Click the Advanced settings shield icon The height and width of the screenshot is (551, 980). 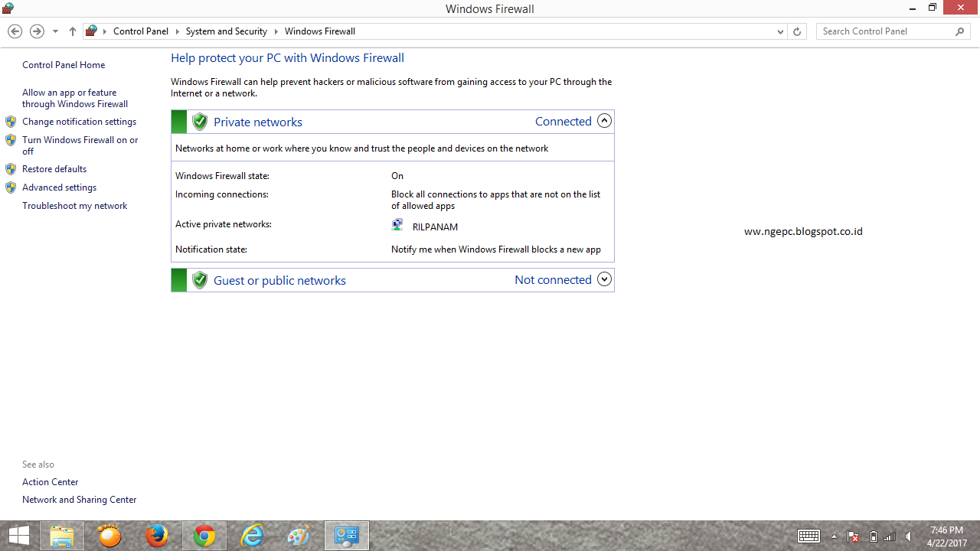tap(11, 187)
